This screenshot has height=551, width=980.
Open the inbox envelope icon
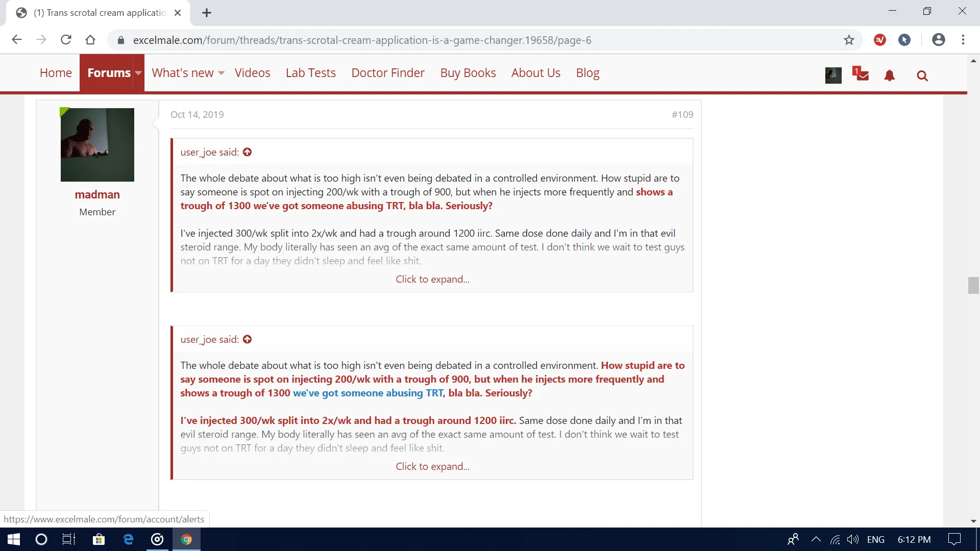click(862, 75)
